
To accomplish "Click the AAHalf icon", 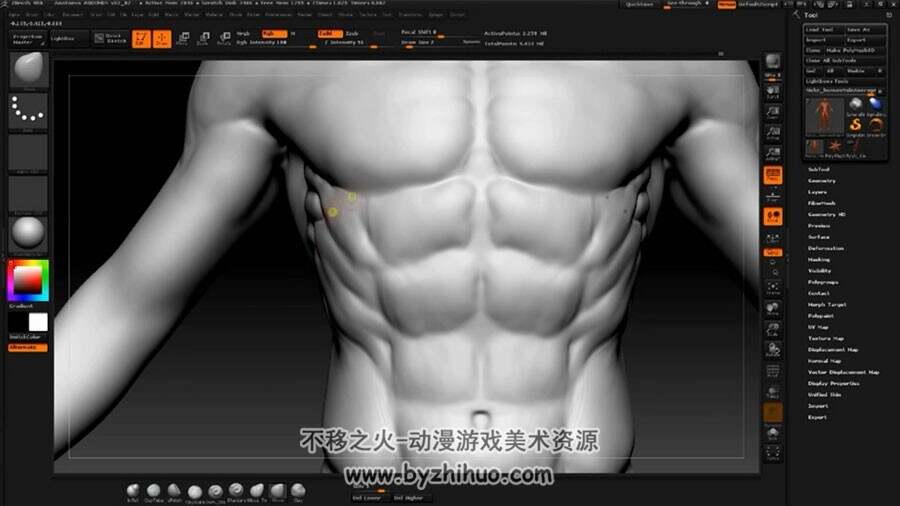I will click(x=773, y=154).
